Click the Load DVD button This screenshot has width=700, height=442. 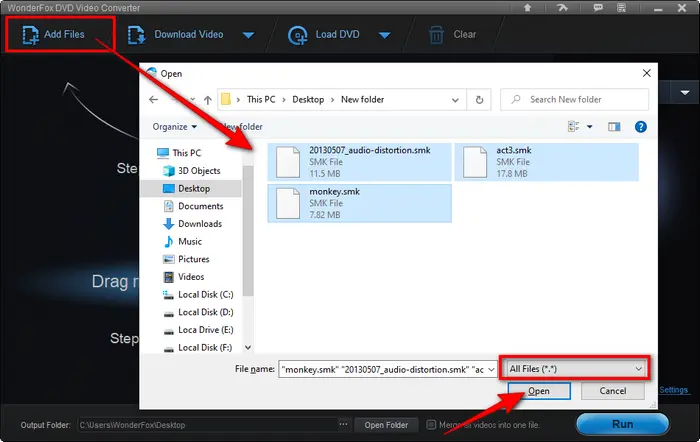click(324, 34)
